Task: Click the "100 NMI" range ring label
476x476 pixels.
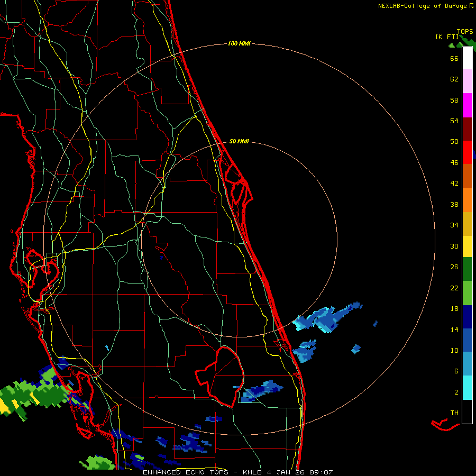Action: coord(239,44)
